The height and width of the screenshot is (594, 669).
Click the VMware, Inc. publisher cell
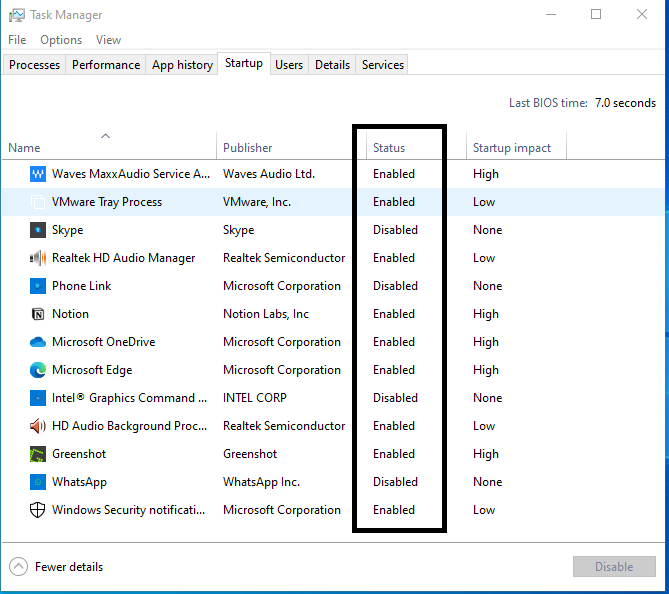(x=257, y=202)
